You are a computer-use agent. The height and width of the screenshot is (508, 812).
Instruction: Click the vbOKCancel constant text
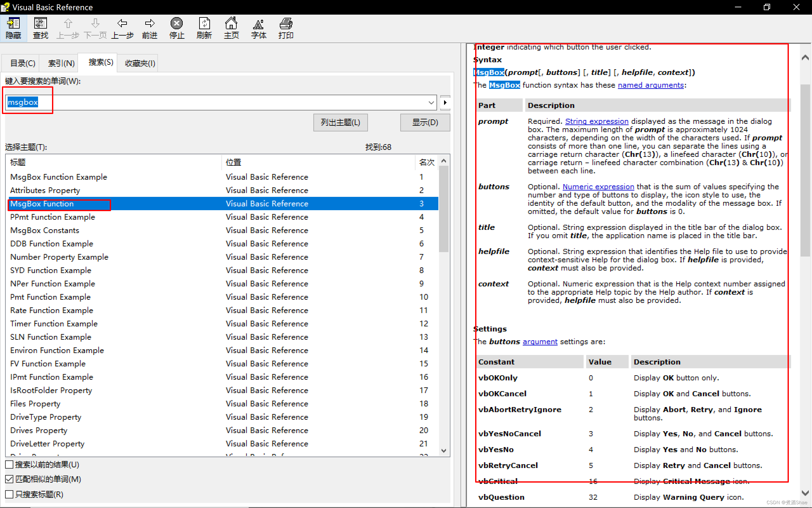click(502, 394)
